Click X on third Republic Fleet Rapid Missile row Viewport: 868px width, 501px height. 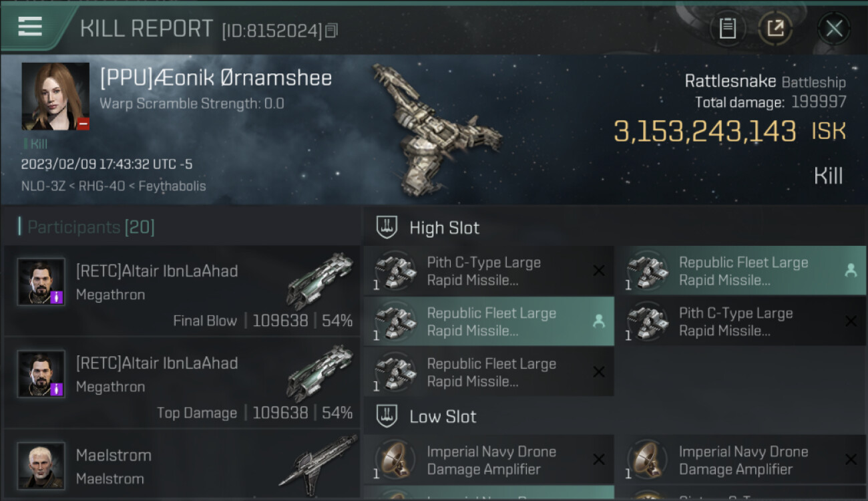point(599,372)
